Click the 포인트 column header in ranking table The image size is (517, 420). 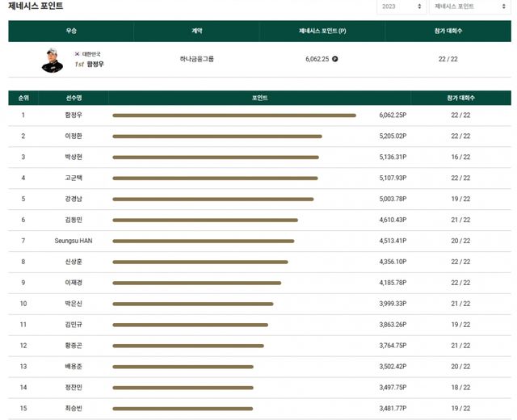(259, 98)
